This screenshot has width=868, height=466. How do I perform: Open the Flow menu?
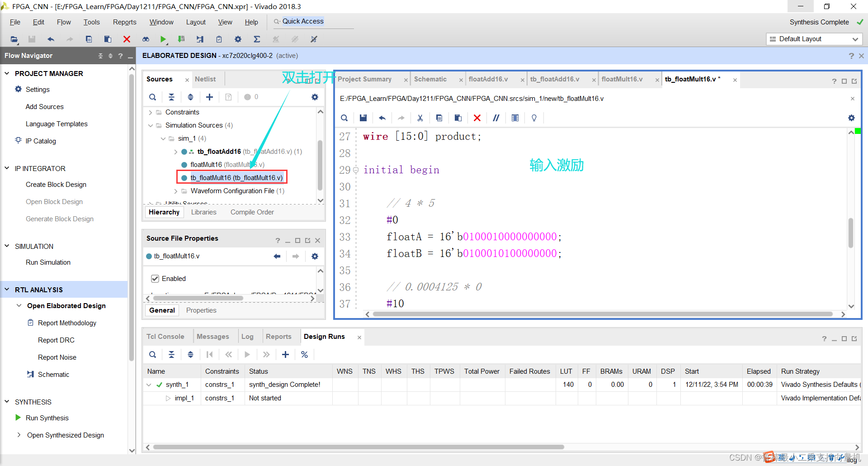tap(64, 22)
